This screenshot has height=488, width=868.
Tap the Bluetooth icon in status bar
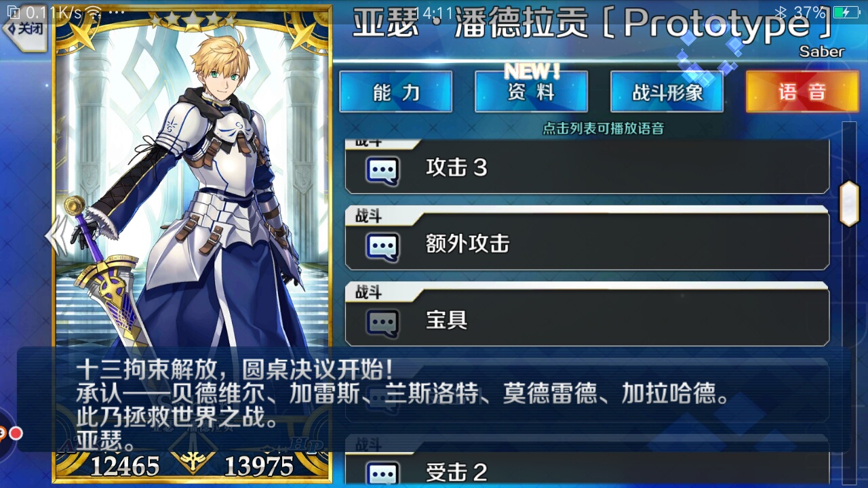pyautogui.click(x=781, y=12)
